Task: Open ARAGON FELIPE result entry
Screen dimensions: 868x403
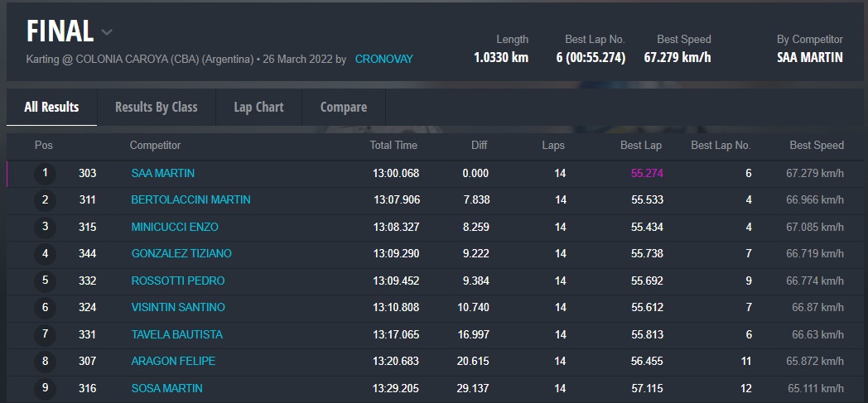Action: click(173, 362)
